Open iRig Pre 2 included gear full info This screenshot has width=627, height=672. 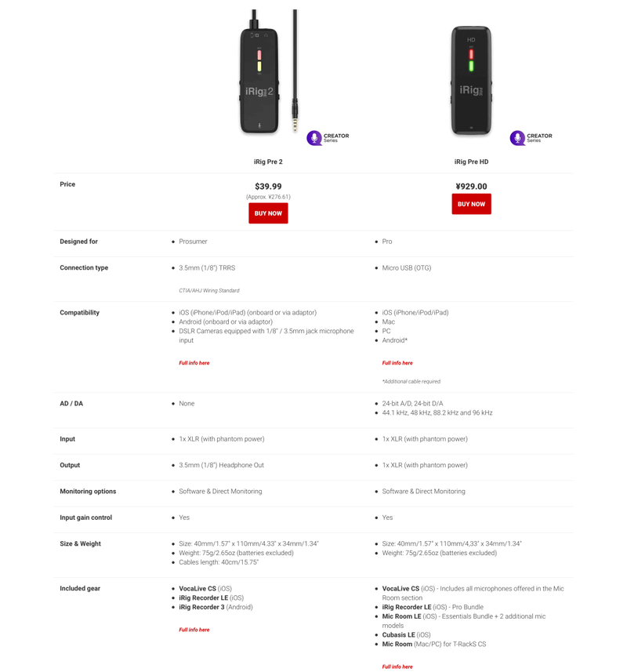coord(194,630)
